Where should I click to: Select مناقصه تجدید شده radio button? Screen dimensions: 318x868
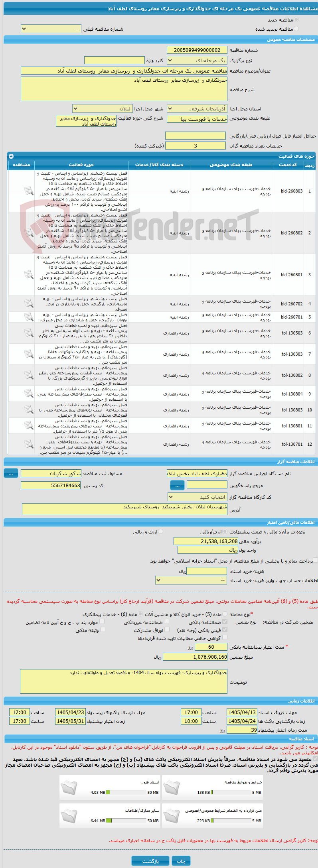pyautogui.click(x=296, y=29)
